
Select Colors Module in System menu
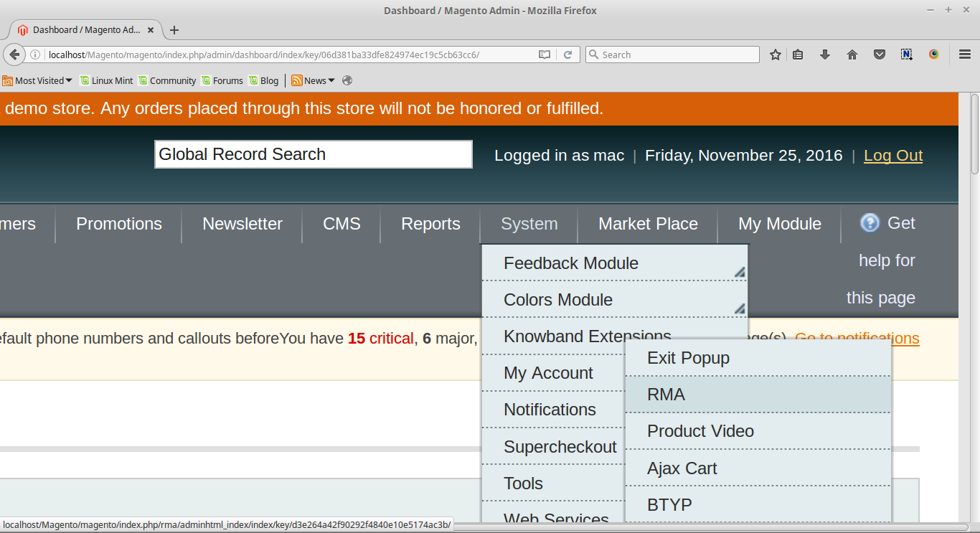coord(615,300)
